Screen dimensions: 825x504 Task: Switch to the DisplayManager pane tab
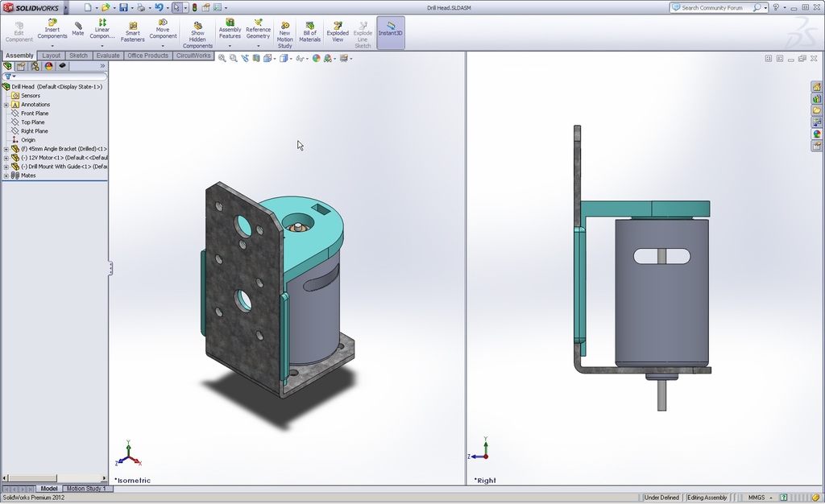48,66
